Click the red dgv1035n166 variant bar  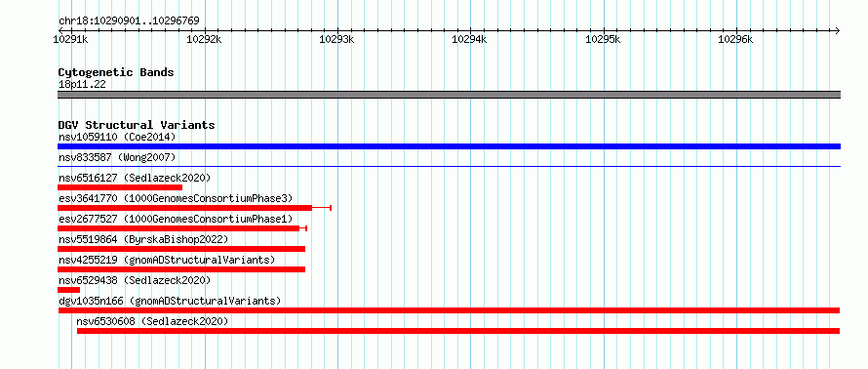[x=449, y=310]
